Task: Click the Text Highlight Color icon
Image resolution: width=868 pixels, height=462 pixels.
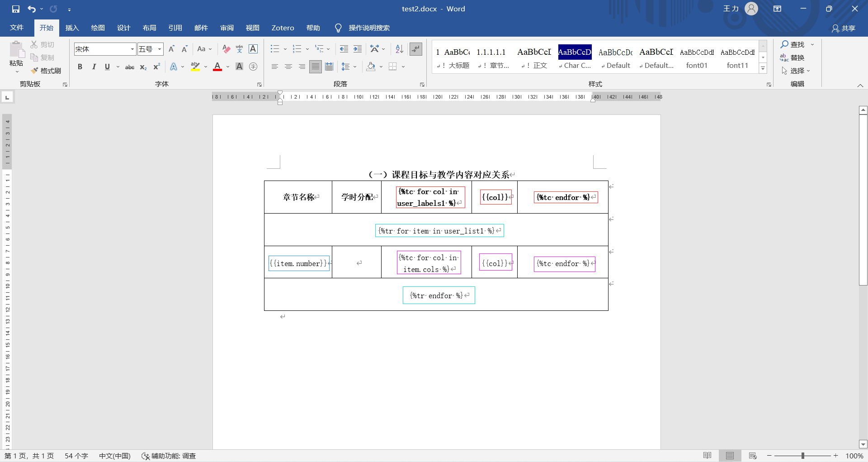Action: point(195,67)
